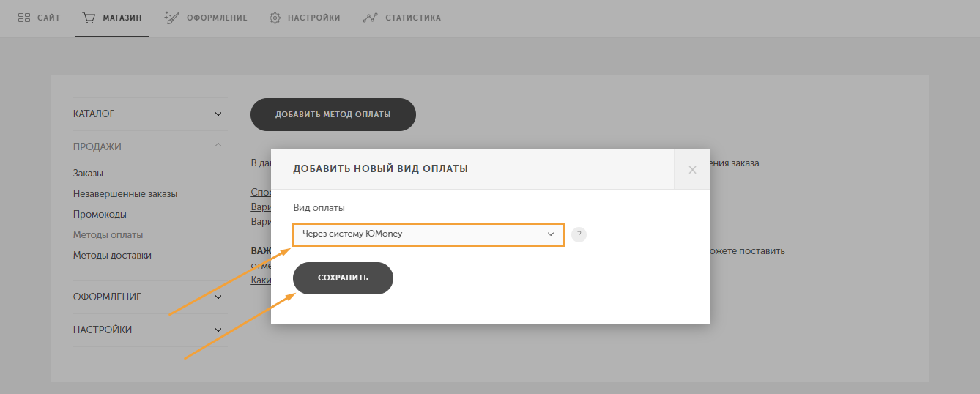Click the Магазин shopping cart icon
This screenshot has height=394, width=980.
point(89,18)
